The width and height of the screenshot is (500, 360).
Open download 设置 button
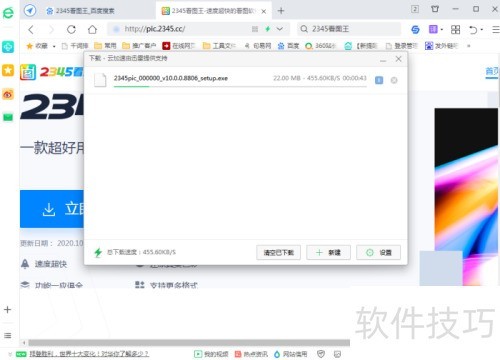[x=378, y=252]
